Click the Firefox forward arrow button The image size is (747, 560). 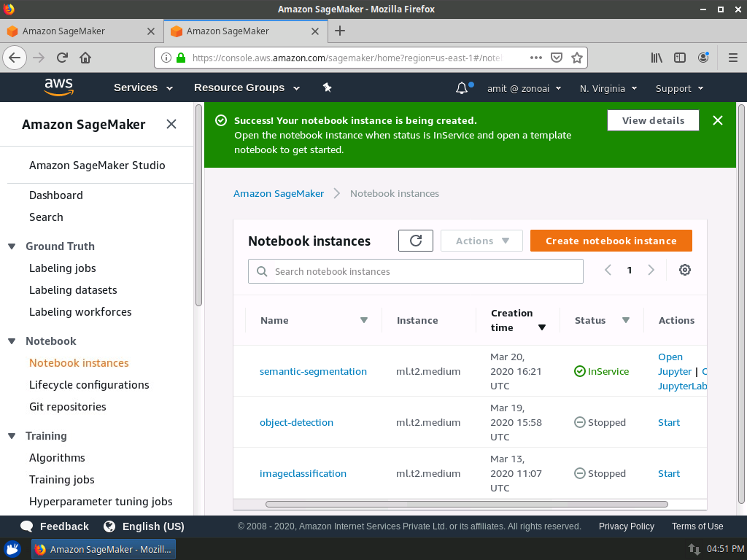[x=39, y=58]
